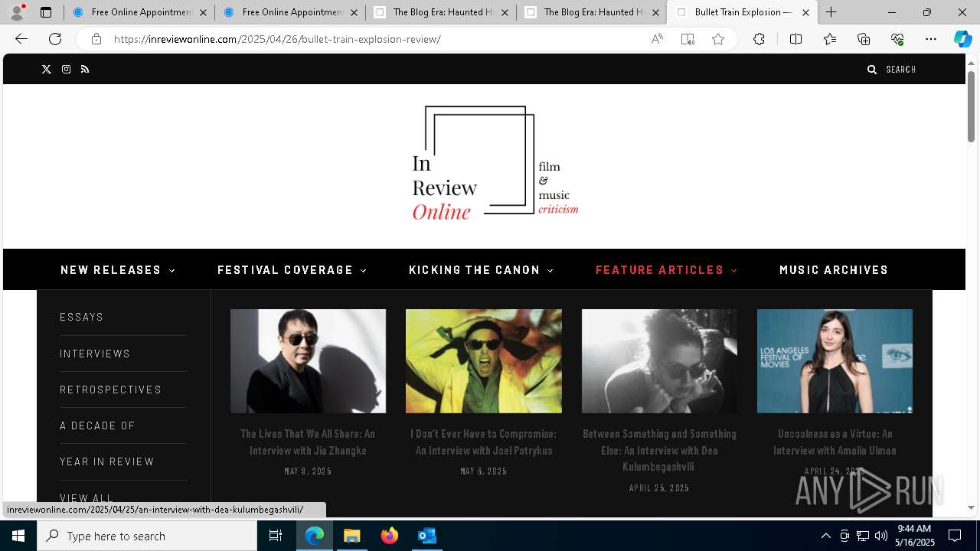Show hidden system tray icons
980x551 pixels.
click(x=825, y=536)
